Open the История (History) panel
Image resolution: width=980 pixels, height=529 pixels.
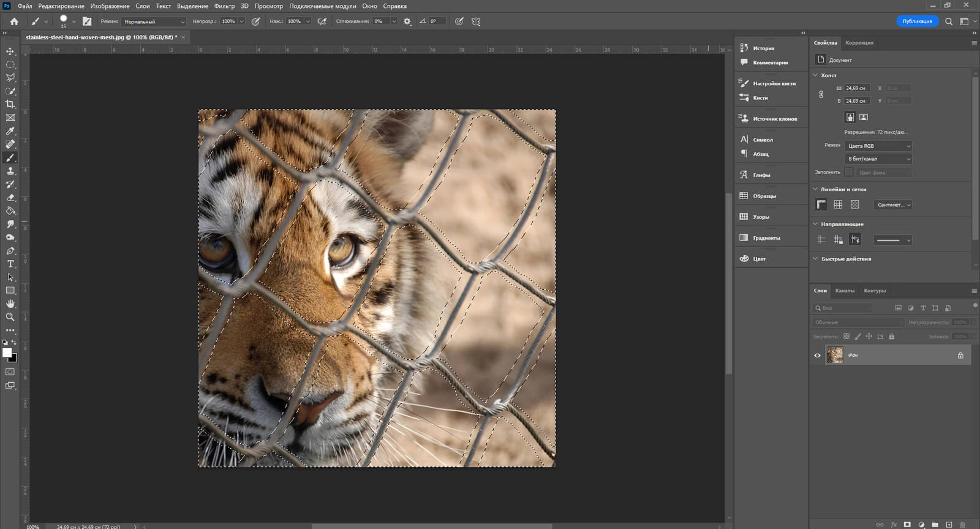click(763, 48)
